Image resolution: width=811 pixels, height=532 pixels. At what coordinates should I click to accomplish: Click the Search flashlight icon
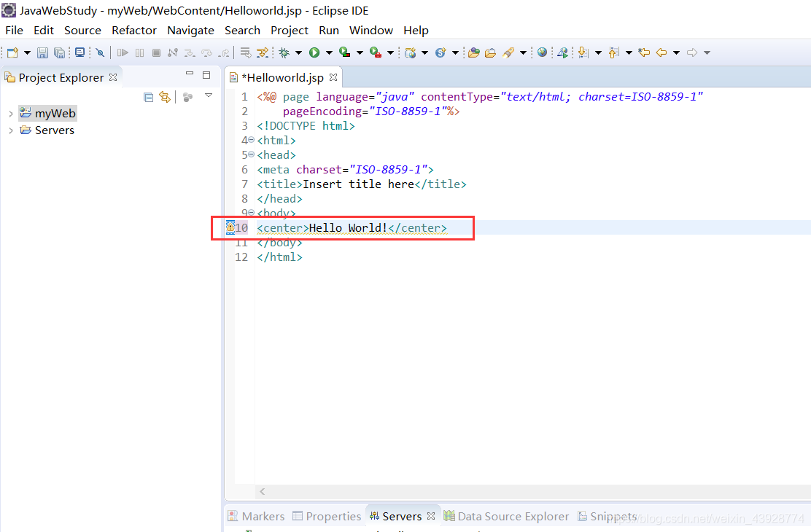click(x=508, y=52)
